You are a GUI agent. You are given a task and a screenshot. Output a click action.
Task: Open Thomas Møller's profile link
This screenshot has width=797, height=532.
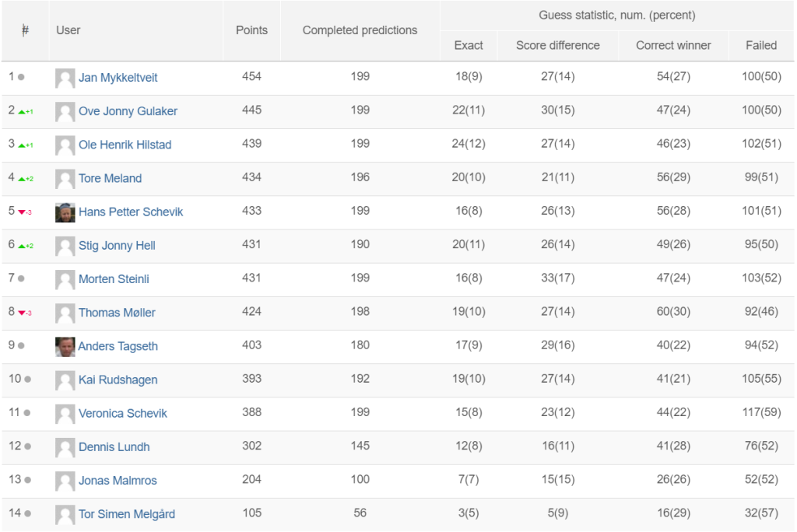(x=117, y=313)
